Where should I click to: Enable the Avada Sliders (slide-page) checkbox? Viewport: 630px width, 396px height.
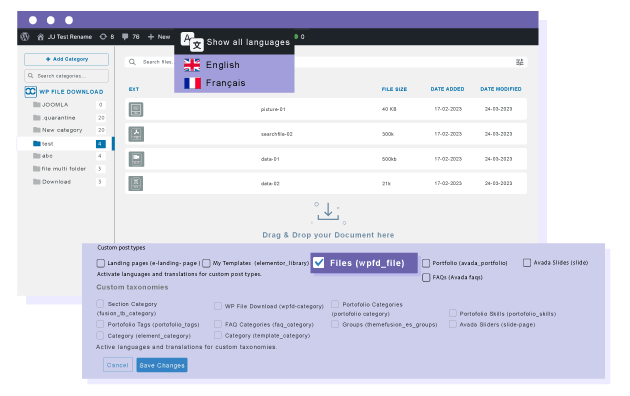tap(452, 324)
